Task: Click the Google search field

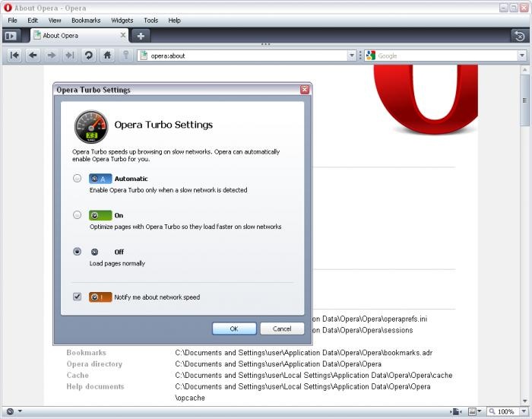Action: click(447, 56)
